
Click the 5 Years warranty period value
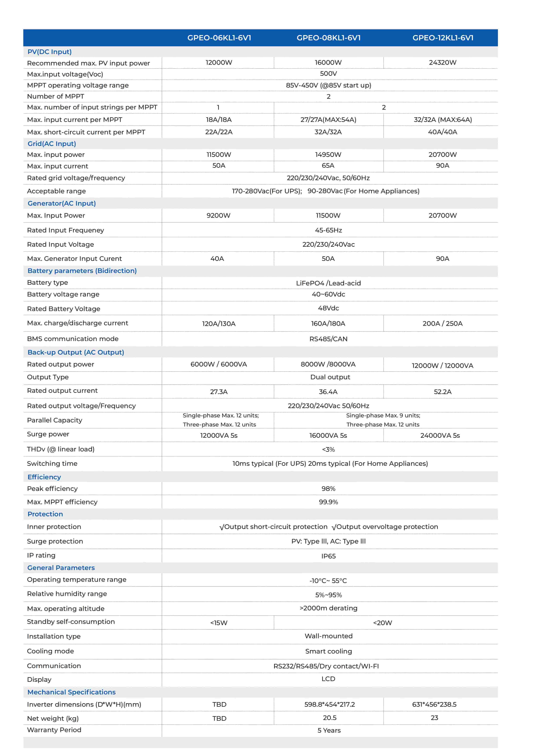point(329,730)
